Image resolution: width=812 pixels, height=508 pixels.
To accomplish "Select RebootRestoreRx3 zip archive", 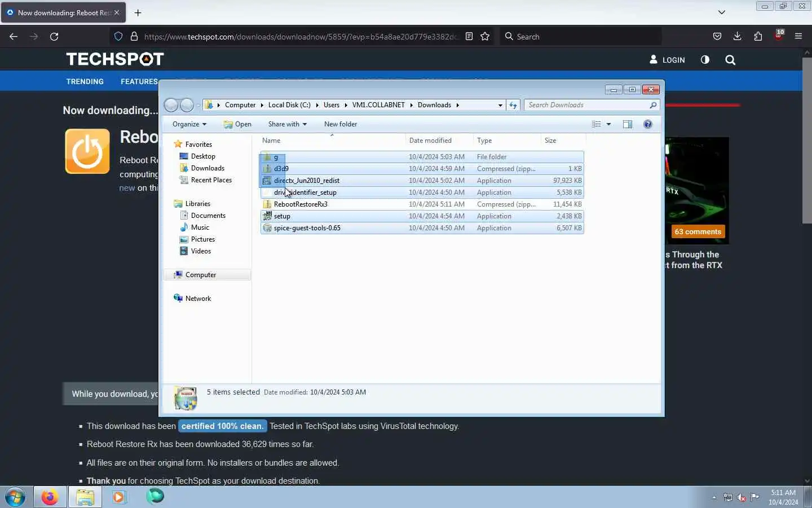I will (x=422, y=204).
